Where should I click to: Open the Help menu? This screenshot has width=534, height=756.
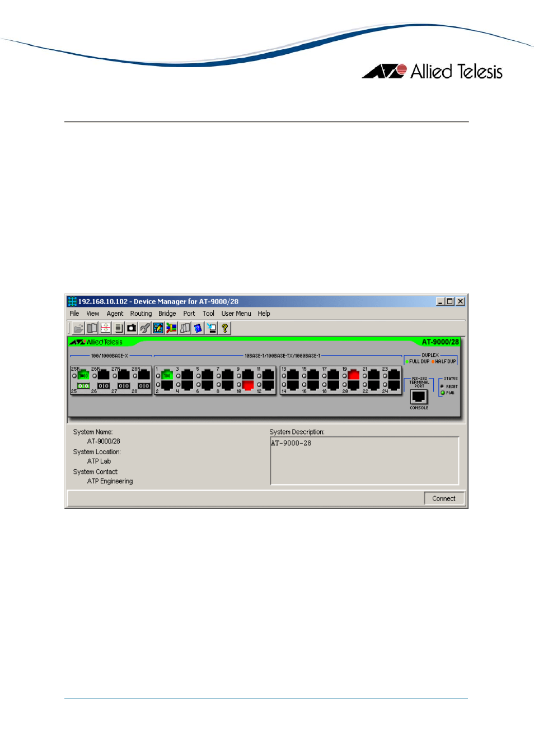point(264,314)
